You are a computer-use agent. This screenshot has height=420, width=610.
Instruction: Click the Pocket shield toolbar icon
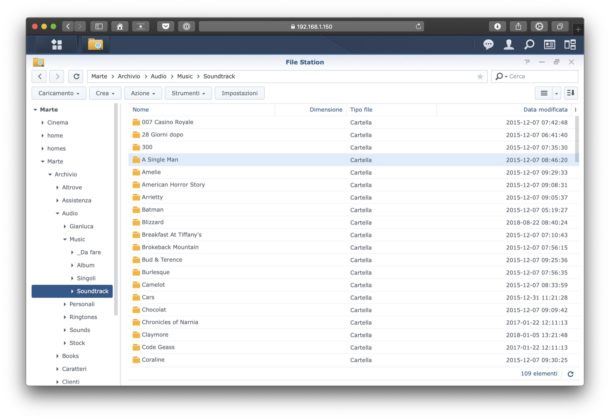(166, 26)
